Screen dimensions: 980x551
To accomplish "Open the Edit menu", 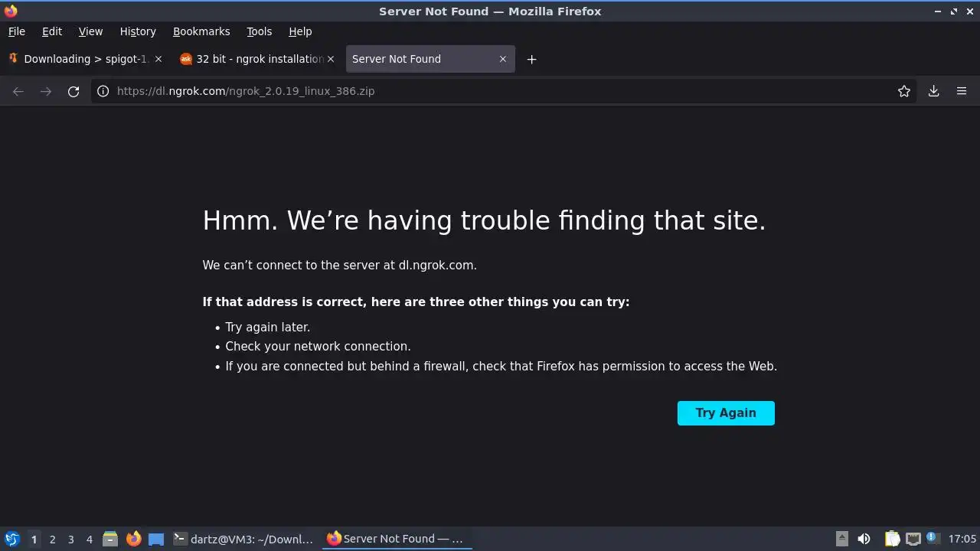I will [52, 31].
